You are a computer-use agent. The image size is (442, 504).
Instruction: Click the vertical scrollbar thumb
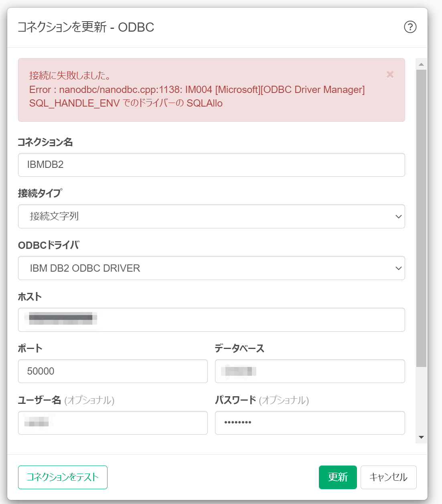[x=421, y=218]
